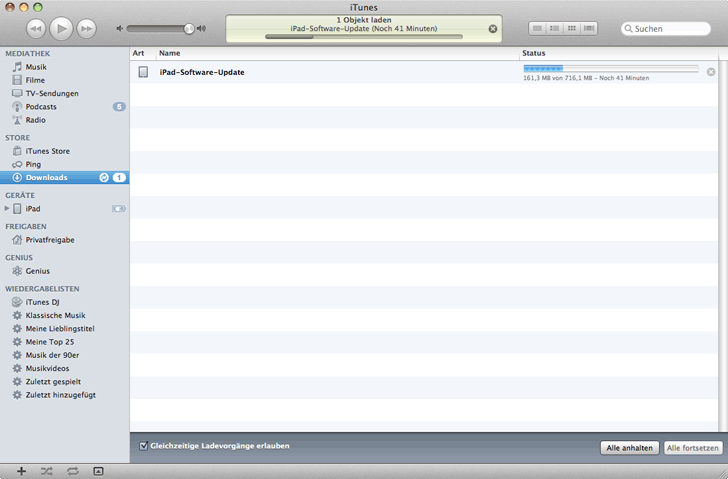Click the high-volume speaker icon

coord(201,29)
